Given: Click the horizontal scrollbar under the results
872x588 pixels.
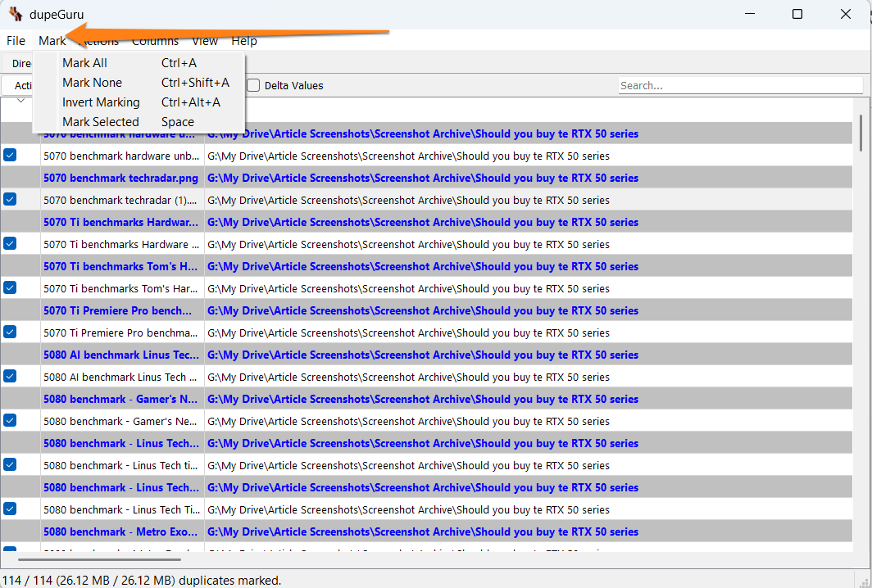Looking at the screenshot, I should 99,559.
